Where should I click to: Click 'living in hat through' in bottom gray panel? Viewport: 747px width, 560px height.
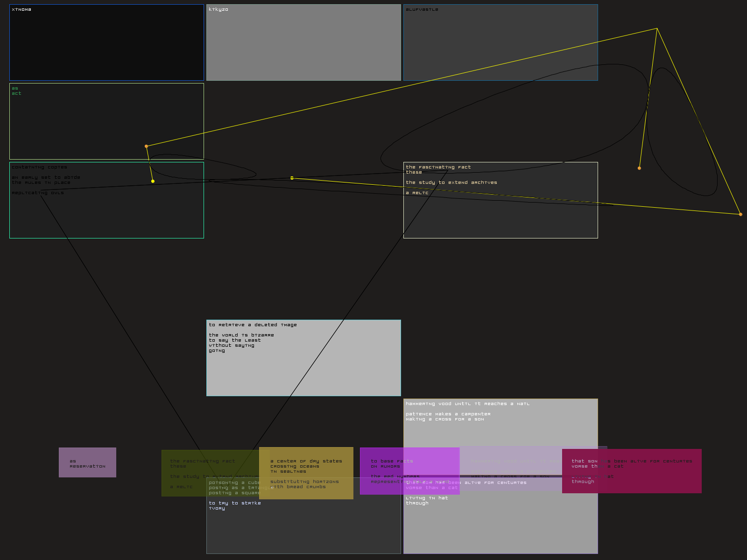click(x=426, y=500)
